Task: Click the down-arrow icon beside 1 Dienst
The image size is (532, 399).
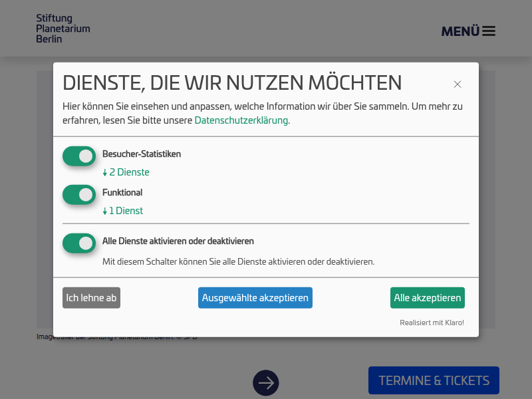Action: (x=104, y=210)
